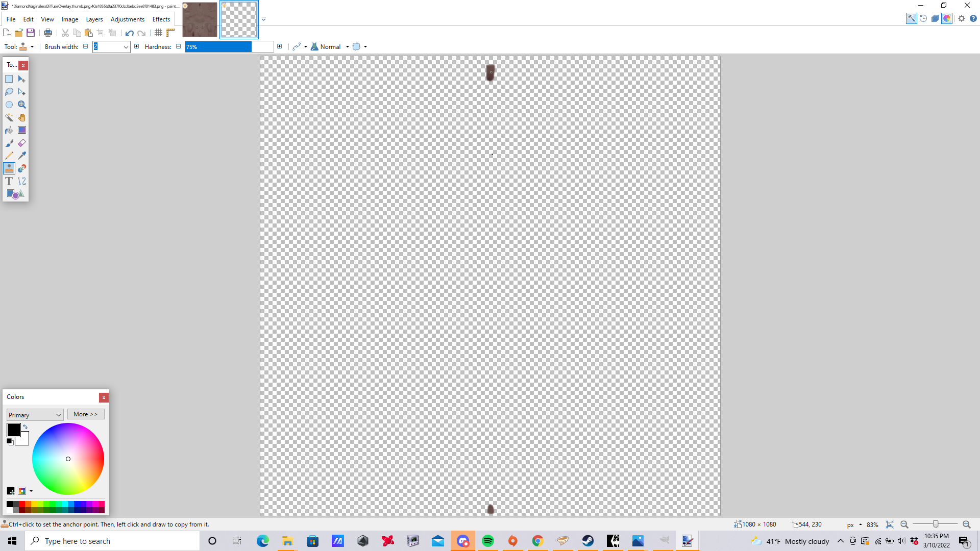Click the Windows search box
The height and width of the screenshot is (551, 980).
pyautogui.click(x=112, y=541)
